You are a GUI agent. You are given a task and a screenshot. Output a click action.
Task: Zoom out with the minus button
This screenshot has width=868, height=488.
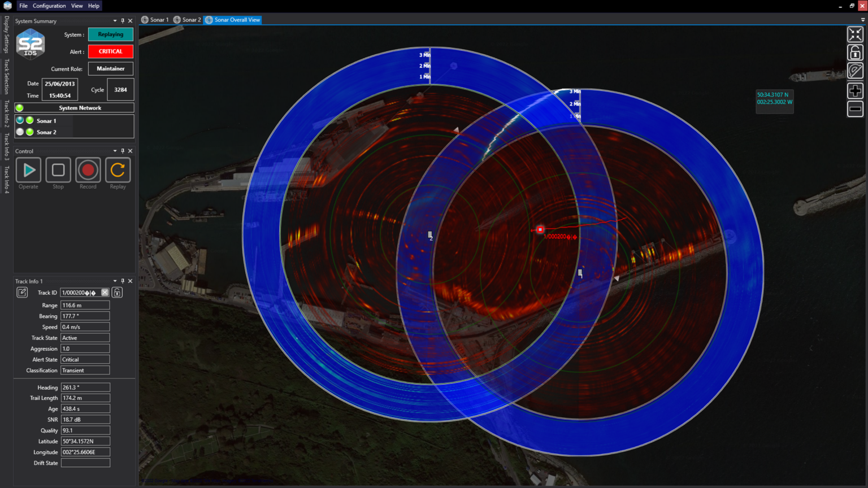tap(855, 108)
